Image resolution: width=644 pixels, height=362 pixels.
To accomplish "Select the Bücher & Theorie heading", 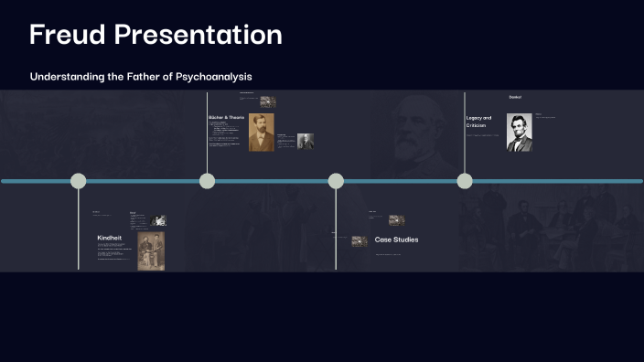I will (226, 117).
